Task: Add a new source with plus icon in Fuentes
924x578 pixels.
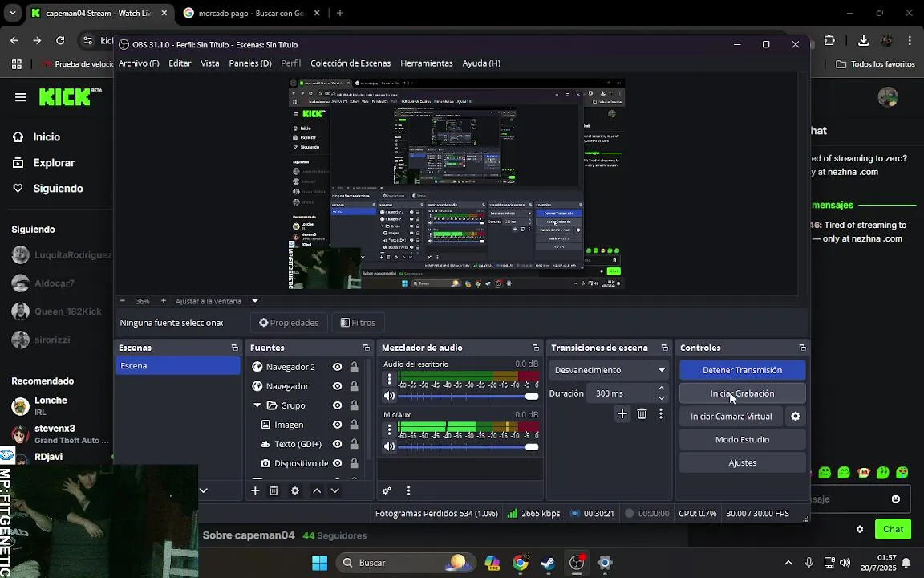Action: 255,490
